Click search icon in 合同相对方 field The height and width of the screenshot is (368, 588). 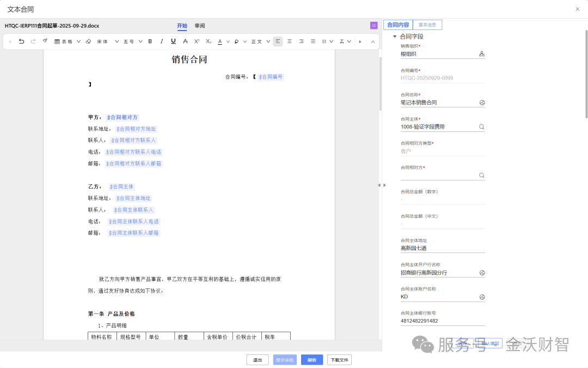coord(482,176)
